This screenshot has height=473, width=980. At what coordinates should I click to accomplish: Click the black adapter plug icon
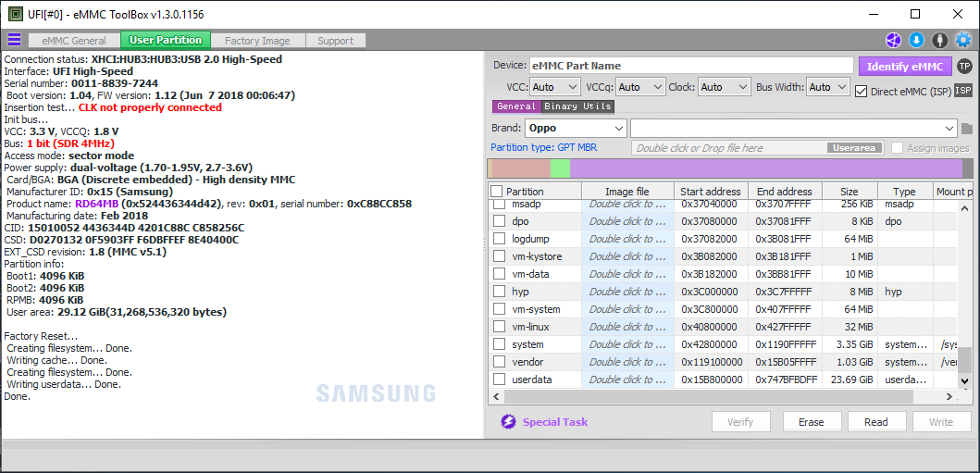[x=939, y=41]
